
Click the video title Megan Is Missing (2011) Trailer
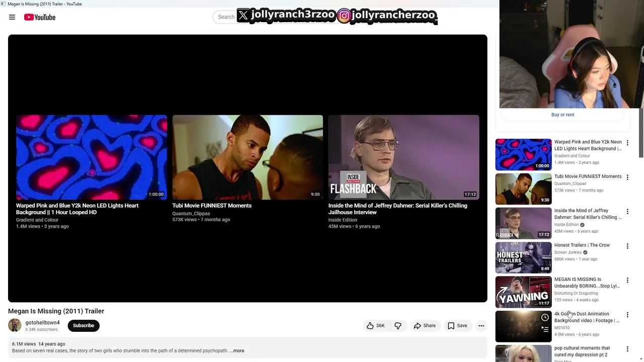56,311
